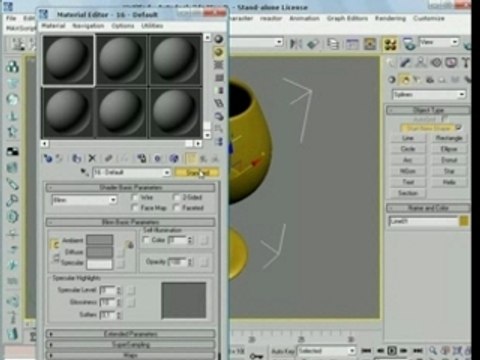The width and height of the screenshot is (480, 360).
Task: Click the Material Editor toolbar icon
Action: click(391, 44)
